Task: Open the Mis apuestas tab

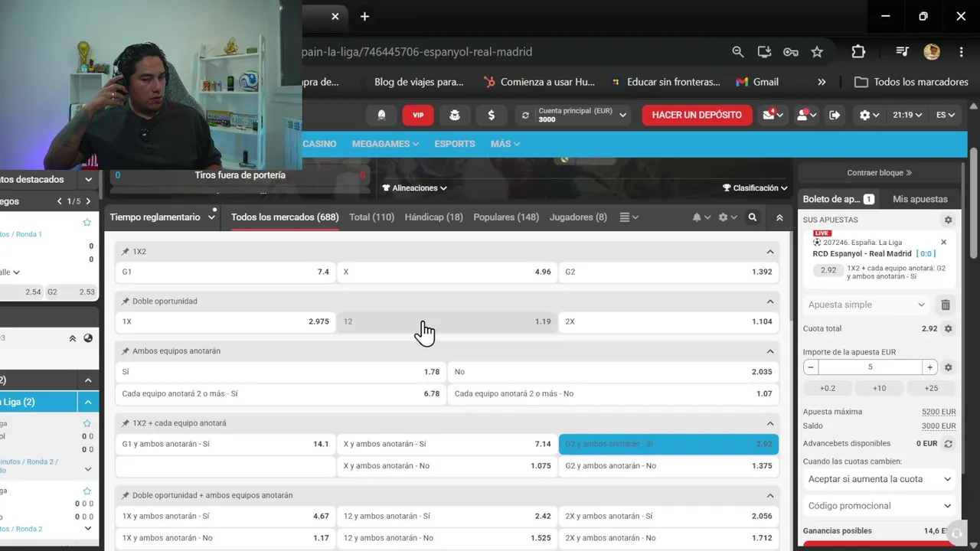Action: tap(920, 199)
